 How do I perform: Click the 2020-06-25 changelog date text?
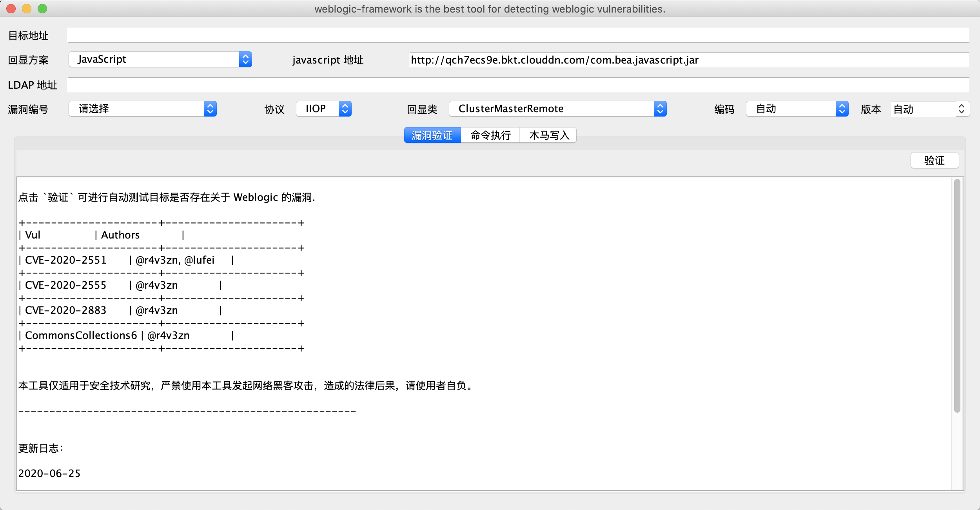pyautogui.click(x=49, y=474)
